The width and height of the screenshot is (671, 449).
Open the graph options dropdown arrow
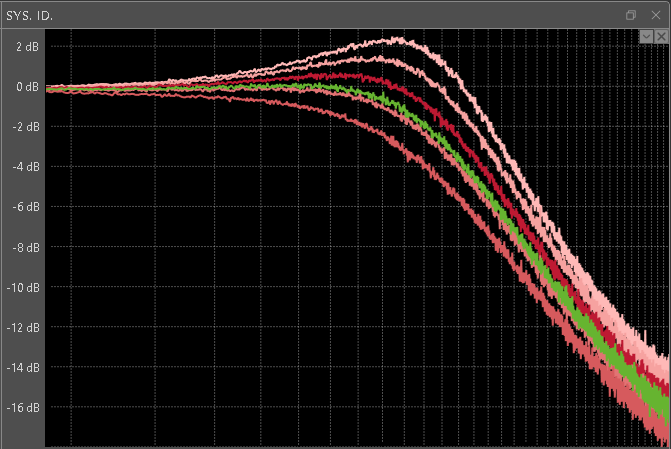[646, 37]
